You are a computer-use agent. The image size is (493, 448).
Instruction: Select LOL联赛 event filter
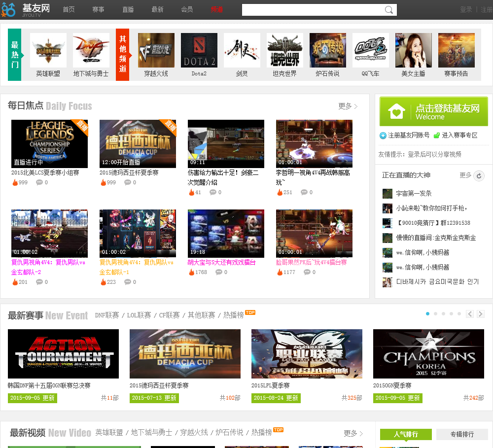[x=139, y=315]
